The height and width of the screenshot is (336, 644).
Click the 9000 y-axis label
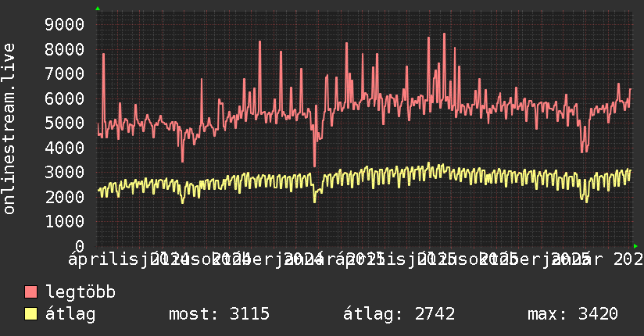pyautogui.click(x=65, y=25)
